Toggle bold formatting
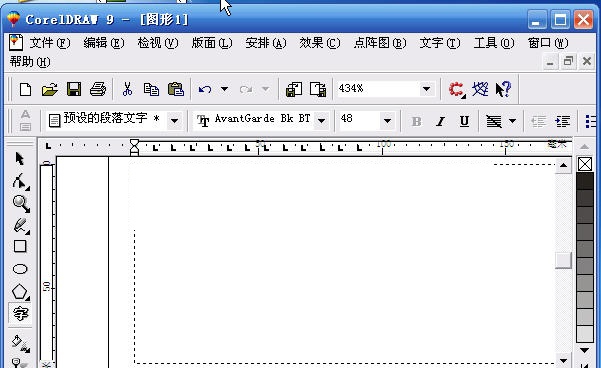 coord(416,122)
